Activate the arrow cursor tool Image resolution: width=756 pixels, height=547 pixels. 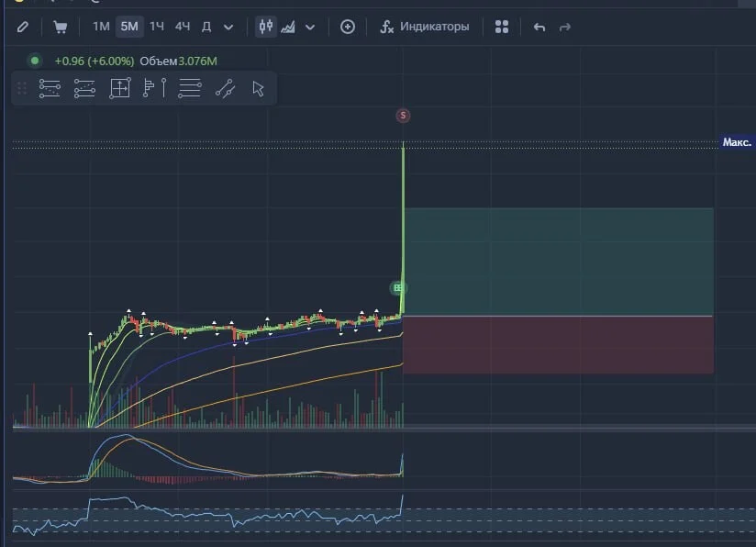[x=258, y=89]
